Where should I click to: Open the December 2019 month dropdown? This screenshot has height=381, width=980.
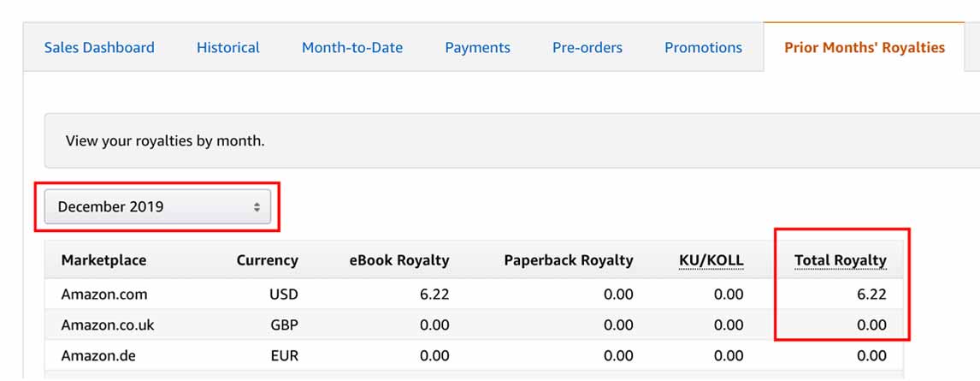click(x=157, y=206)
